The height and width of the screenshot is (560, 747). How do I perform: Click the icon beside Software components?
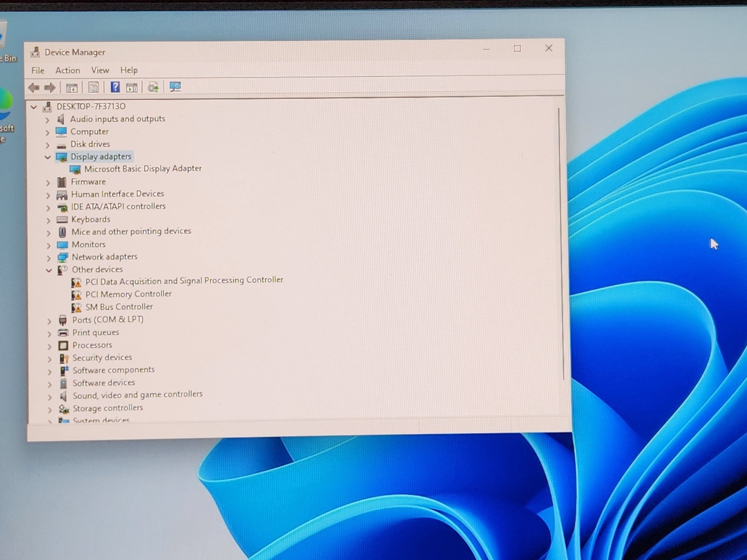[x=64, y=371]
